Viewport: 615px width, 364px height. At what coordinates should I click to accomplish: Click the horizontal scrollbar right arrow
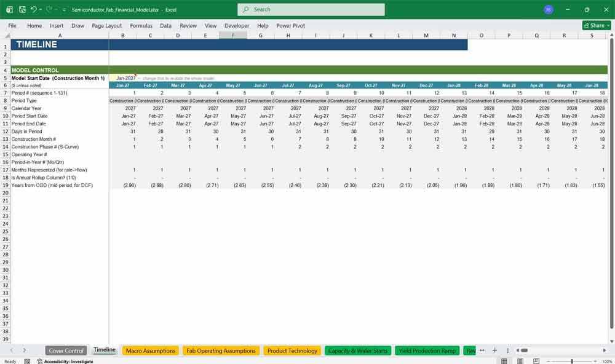[x=605, y=350]
